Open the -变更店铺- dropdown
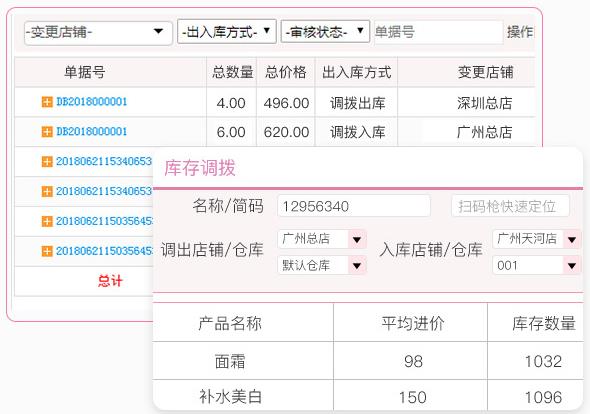This screenshot has height=414, width=590. pos(98,33)
